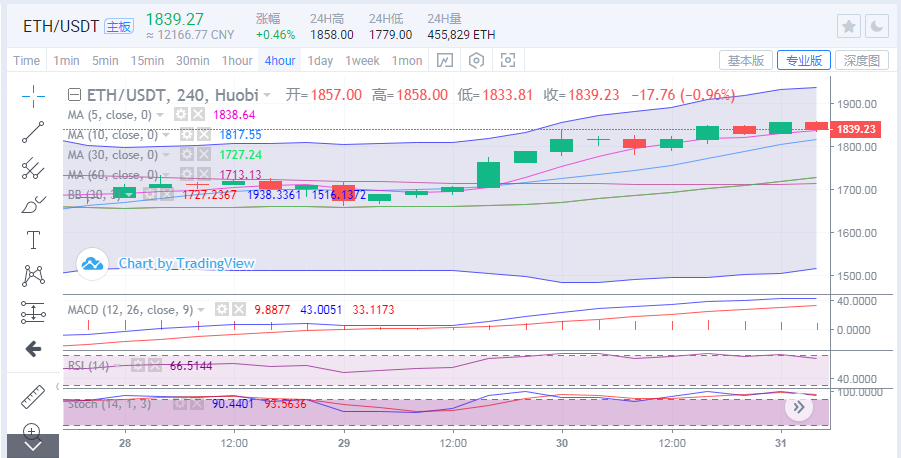Switch to 基本版 basic chart
Screen dimensions: 901x458
coord(746,60)
